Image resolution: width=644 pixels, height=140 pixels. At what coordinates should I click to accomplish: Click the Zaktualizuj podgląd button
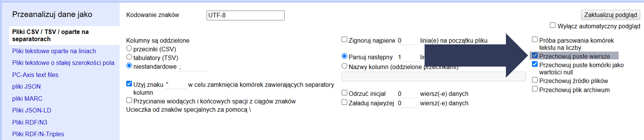click(610, 15)
